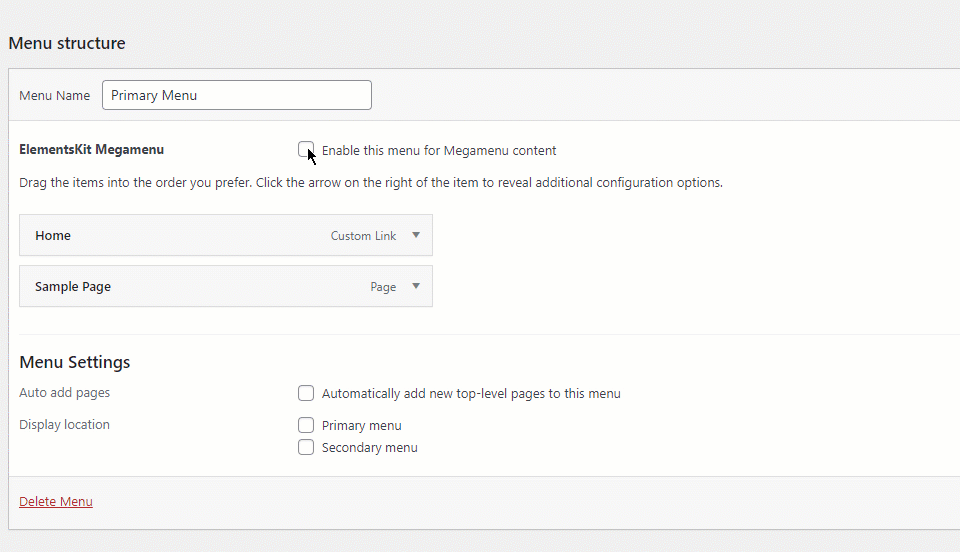
Task: Check the Secondary menu location checkbox
Action: 306,447
